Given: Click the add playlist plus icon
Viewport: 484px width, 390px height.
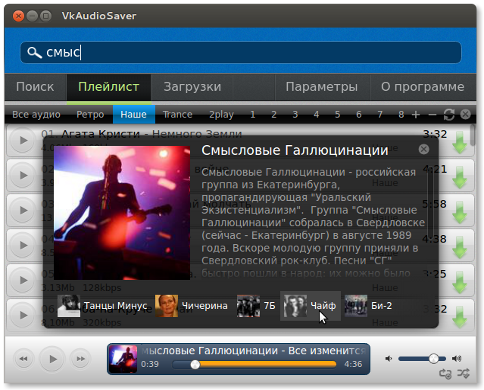Looking at the screenshot, I should click(416, 115).
